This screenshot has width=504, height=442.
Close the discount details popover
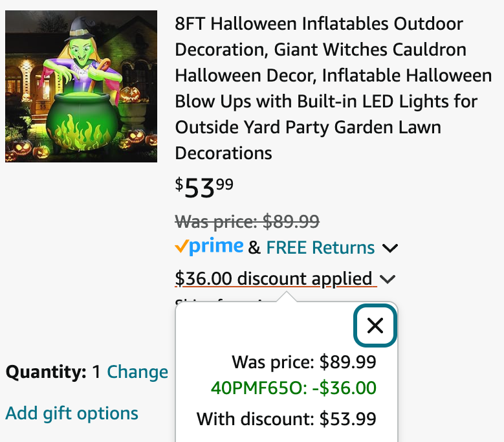tap(375, 326)
